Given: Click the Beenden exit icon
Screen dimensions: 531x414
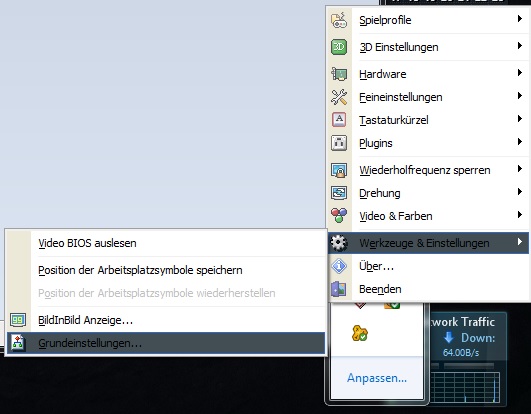Looking at the screenshot, I should pyautogui.click(x=339, y=289).
